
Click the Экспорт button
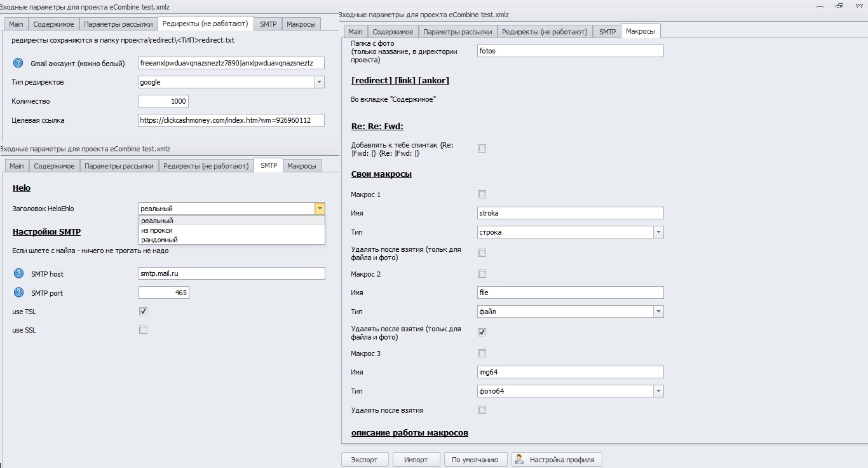coord(365,460)
